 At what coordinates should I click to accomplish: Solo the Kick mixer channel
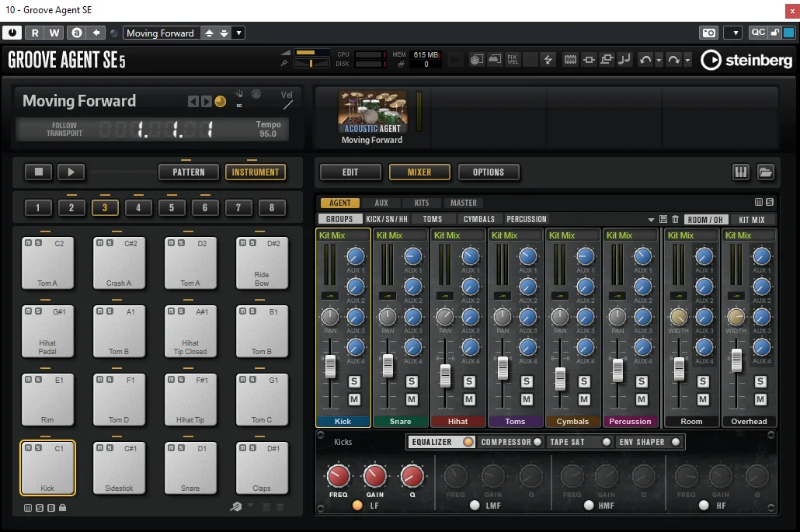point(354,381)
